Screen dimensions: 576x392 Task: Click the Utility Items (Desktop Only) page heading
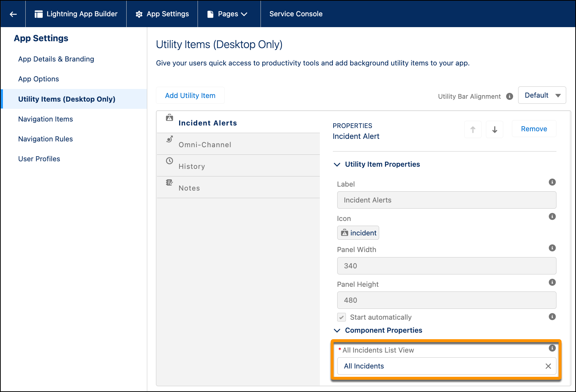pyautogui.click(x=219, y=44)
